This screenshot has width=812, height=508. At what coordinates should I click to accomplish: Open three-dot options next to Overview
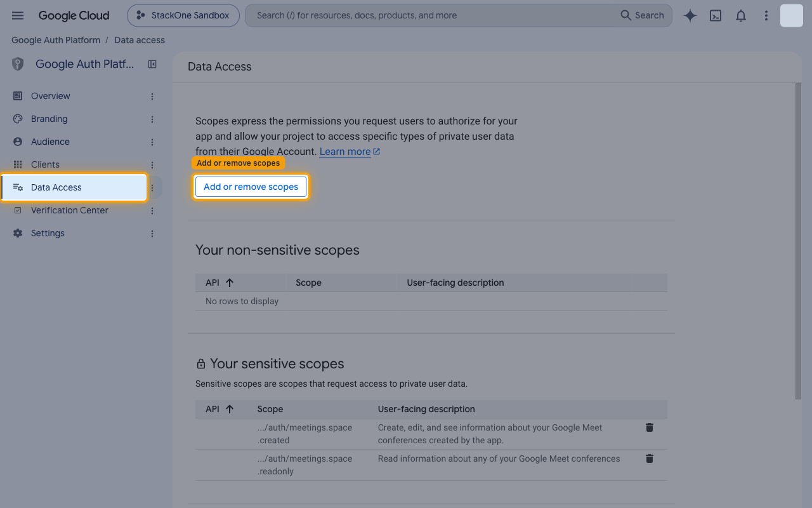[152, 97]
